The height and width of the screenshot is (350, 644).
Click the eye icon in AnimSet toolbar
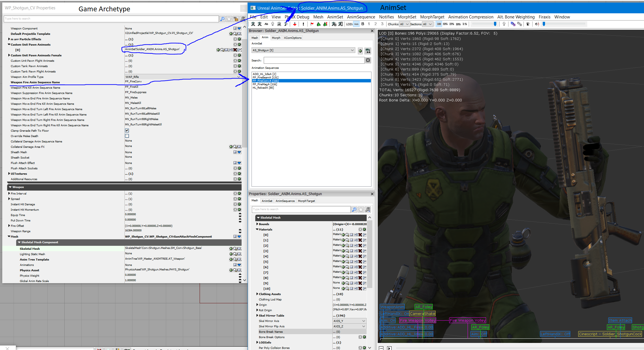tap(528, 24)
